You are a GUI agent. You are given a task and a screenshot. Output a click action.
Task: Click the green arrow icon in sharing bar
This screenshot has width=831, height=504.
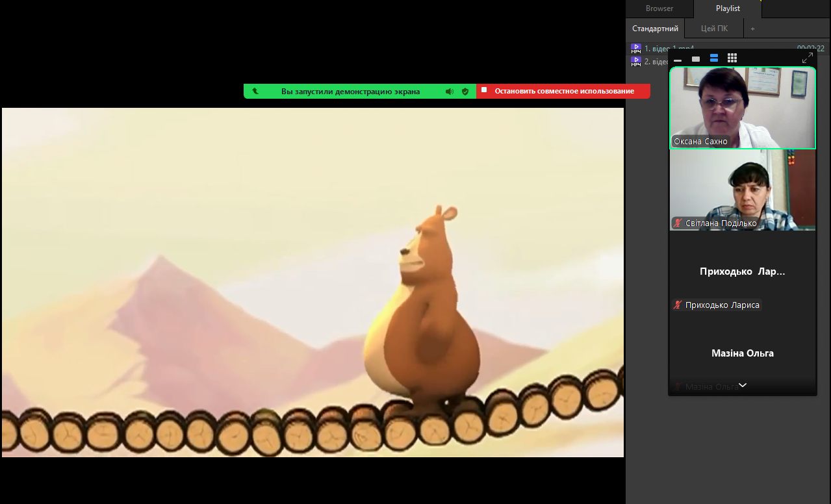click(x=255, y=92)
